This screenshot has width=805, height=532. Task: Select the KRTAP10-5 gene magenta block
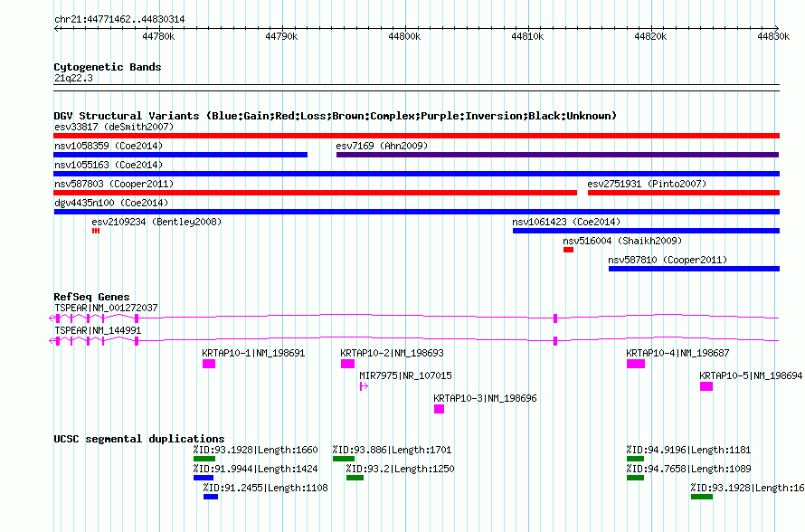pyautogui.click(x=706, y=386)
